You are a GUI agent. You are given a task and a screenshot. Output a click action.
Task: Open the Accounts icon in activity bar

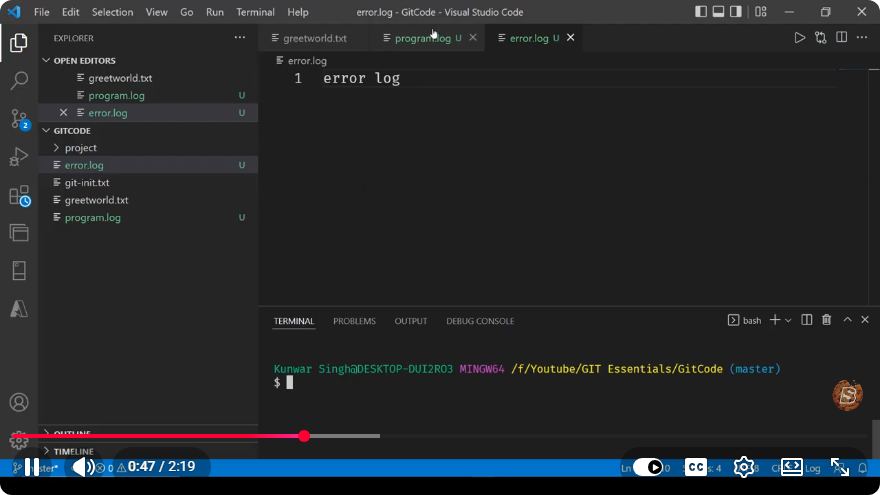(x=19, y=402)
